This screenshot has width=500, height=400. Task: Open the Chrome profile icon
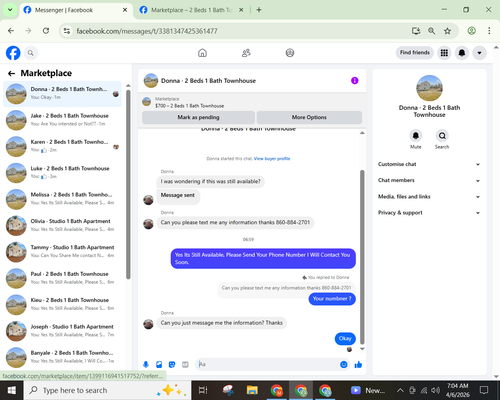click(x=471, y=31)
